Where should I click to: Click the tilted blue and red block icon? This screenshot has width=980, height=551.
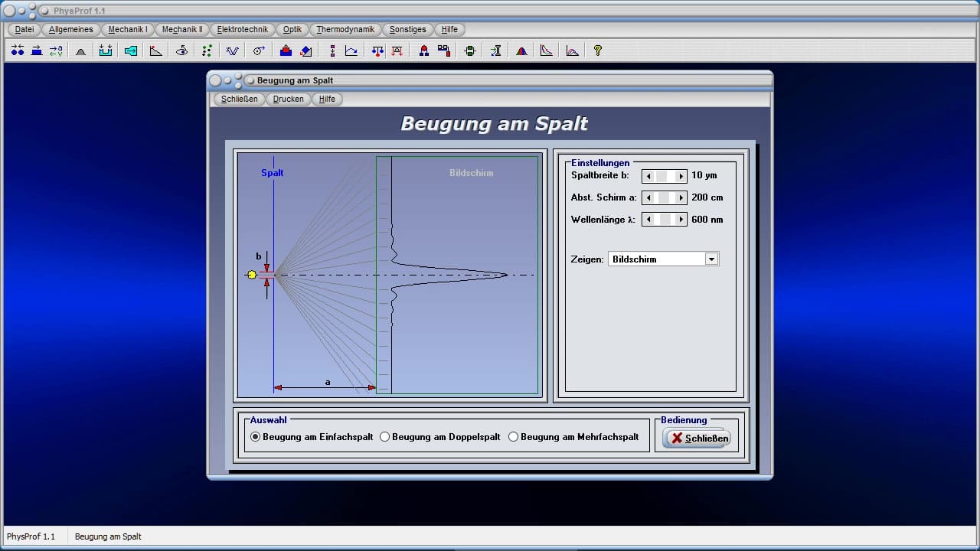tap(305, 51)
